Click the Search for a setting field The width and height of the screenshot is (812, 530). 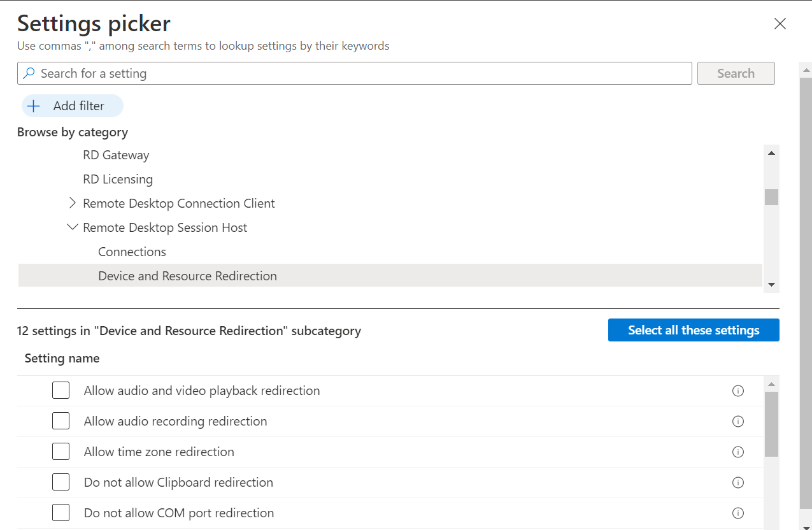(355, 73)
